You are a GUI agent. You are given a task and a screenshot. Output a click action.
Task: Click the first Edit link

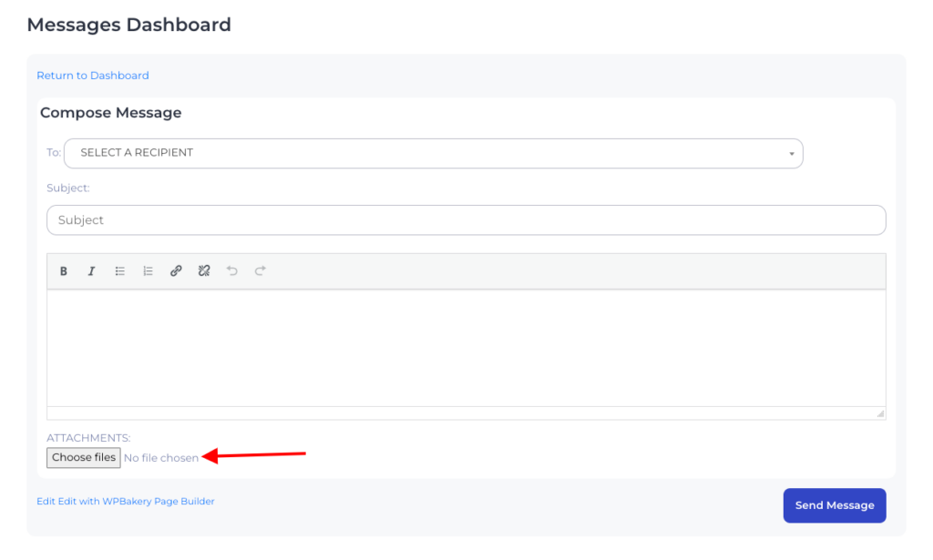pyautogui.click(x=46, y=501)
